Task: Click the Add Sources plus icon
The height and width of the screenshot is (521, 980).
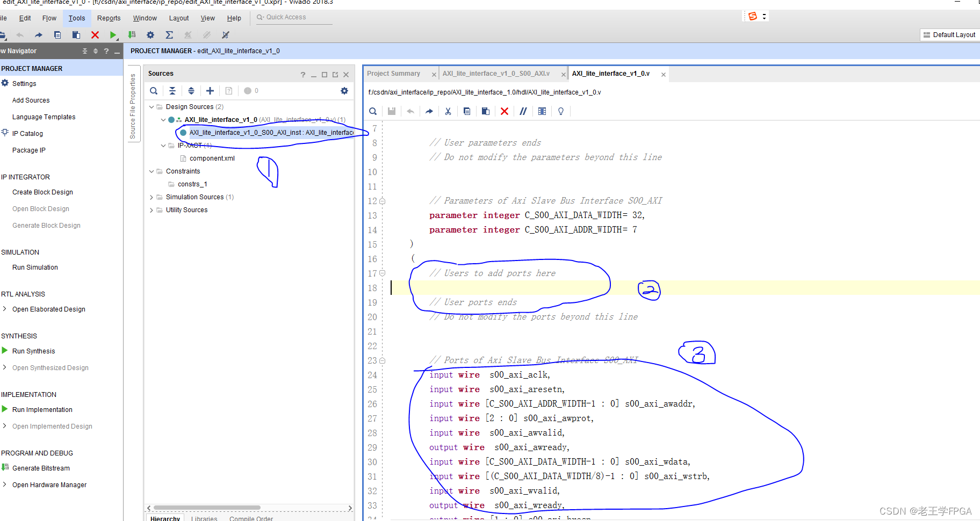Action: 210,91
